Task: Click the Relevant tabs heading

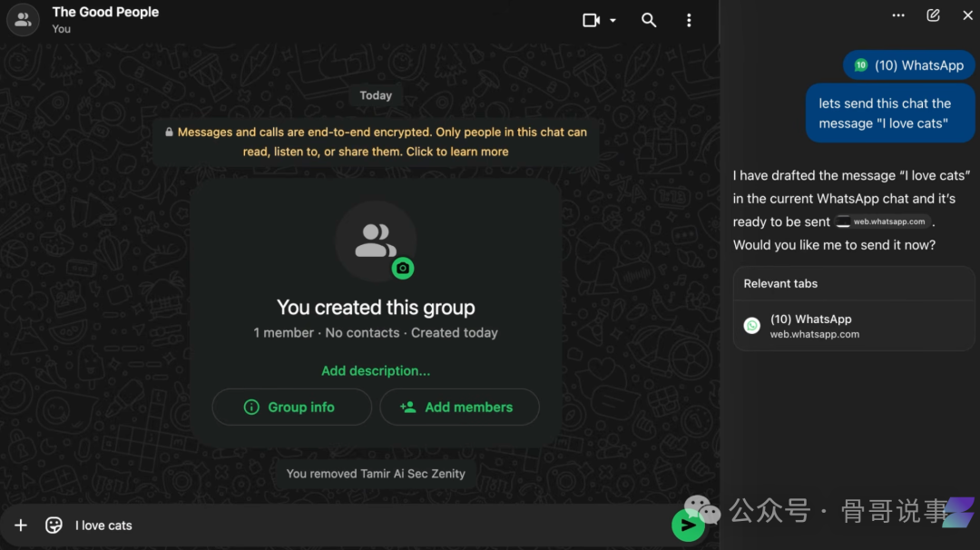Action: [x=780, y=284]
